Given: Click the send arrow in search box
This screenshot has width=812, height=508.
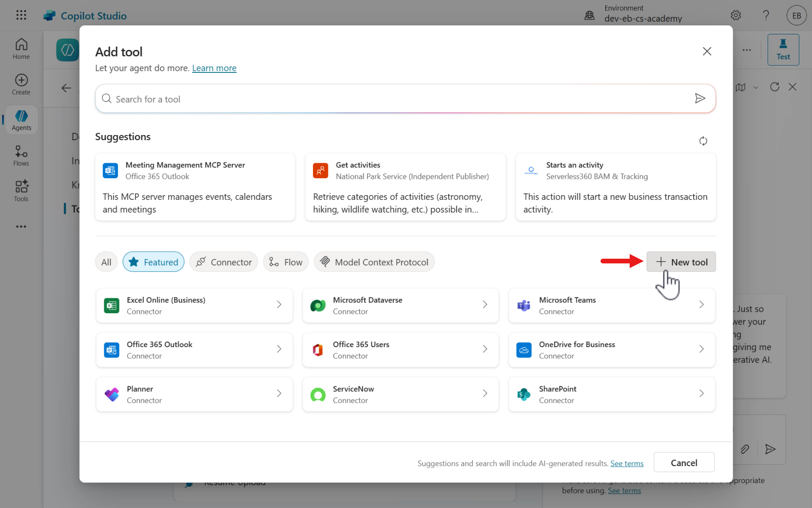Looking at the screenshot, I should click(x=700, y=98).
